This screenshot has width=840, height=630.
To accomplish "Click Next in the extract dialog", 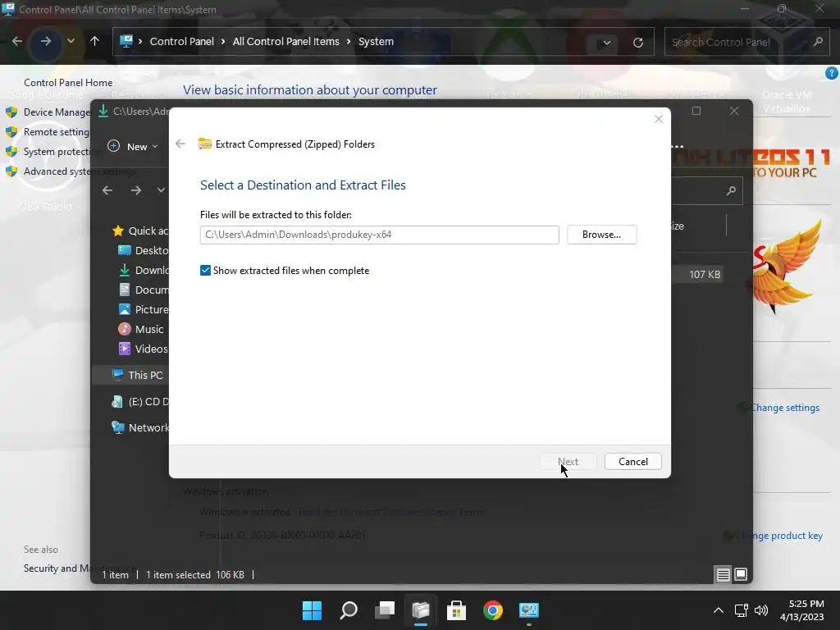I will point(568,462).
